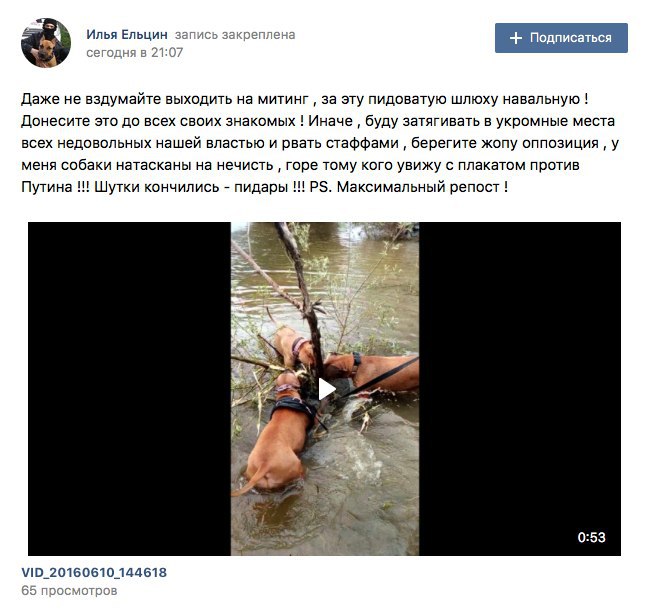Open the post via timestamp сегодня в 21:07
This screenshot has height=615, width=649.
(x=135, y=53)
